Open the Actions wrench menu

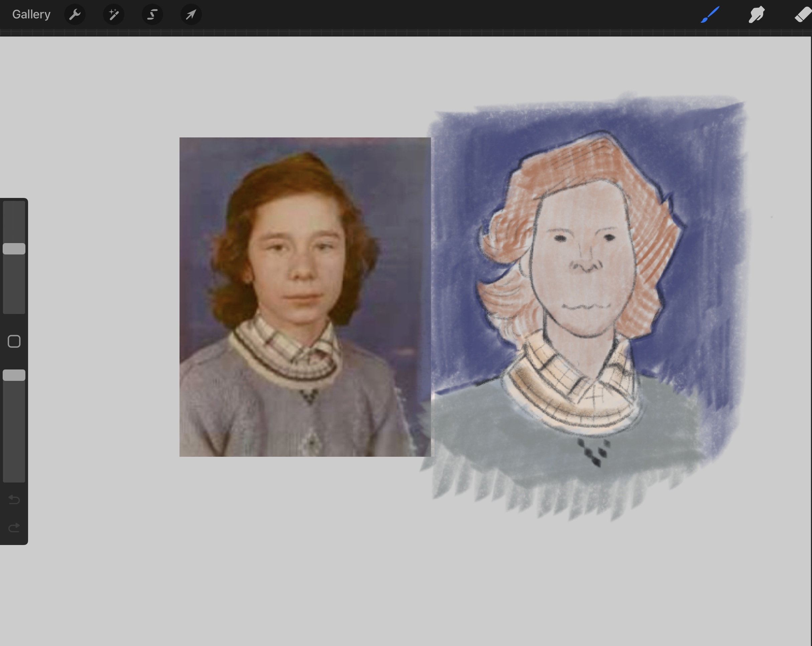point(75,15)
